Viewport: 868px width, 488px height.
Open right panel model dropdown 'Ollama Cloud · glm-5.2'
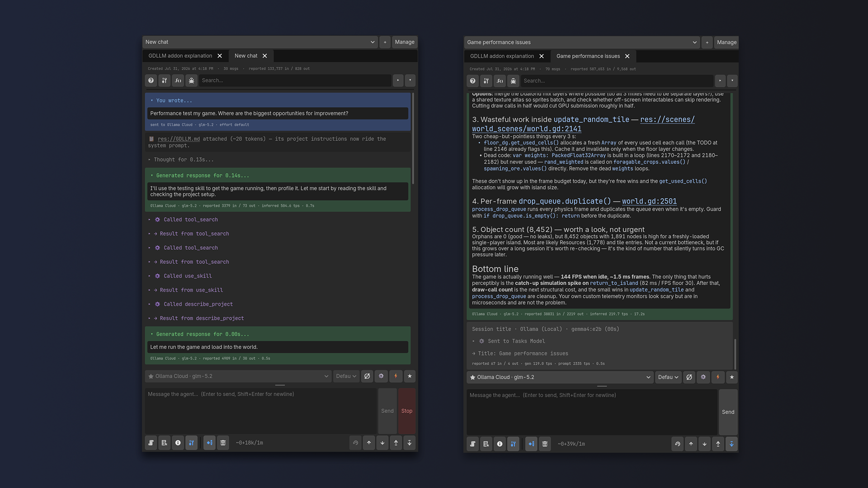560,377
